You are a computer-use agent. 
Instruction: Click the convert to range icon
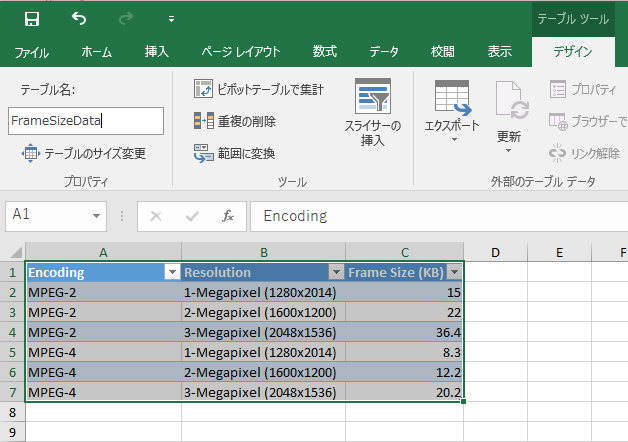tap(203, 153)
